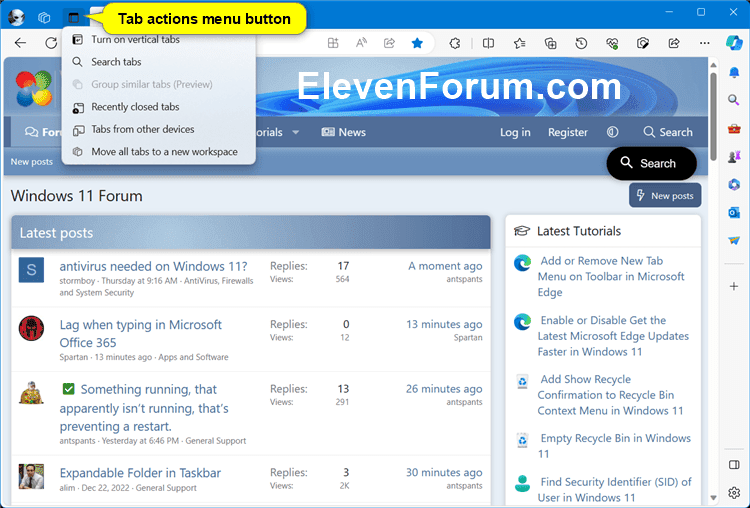
Task: Open the sidebar Search magnifier icon
Action: 734,100
